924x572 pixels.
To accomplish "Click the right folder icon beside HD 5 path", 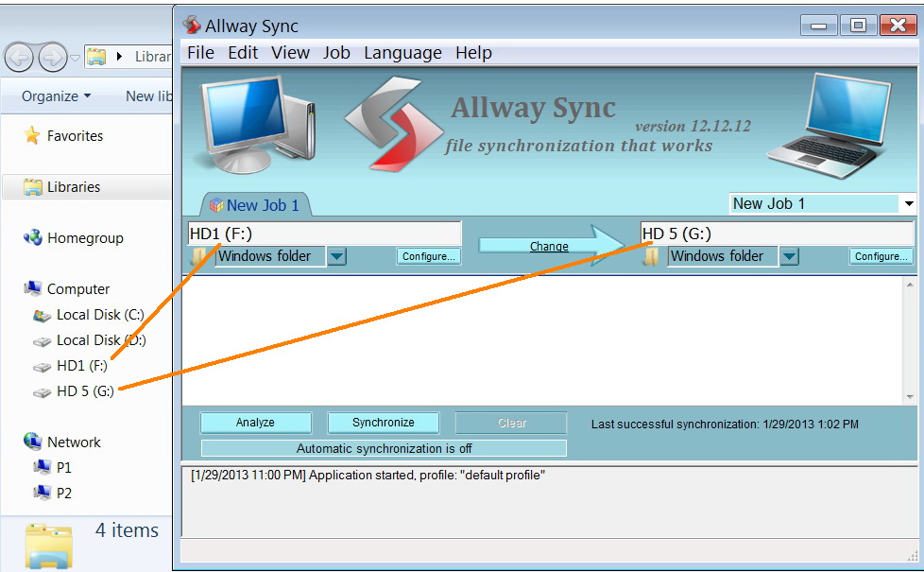I will point(651,256).
